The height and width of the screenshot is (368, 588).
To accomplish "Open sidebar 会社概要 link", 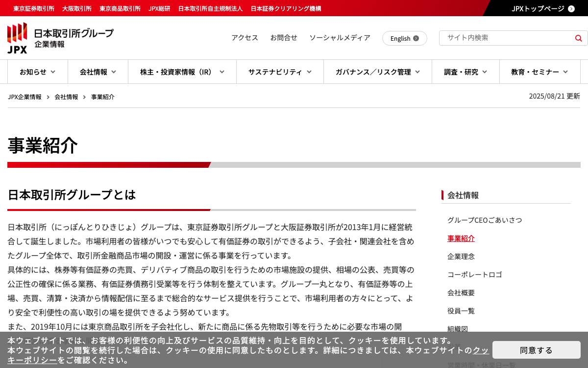I will pos(461,293).
